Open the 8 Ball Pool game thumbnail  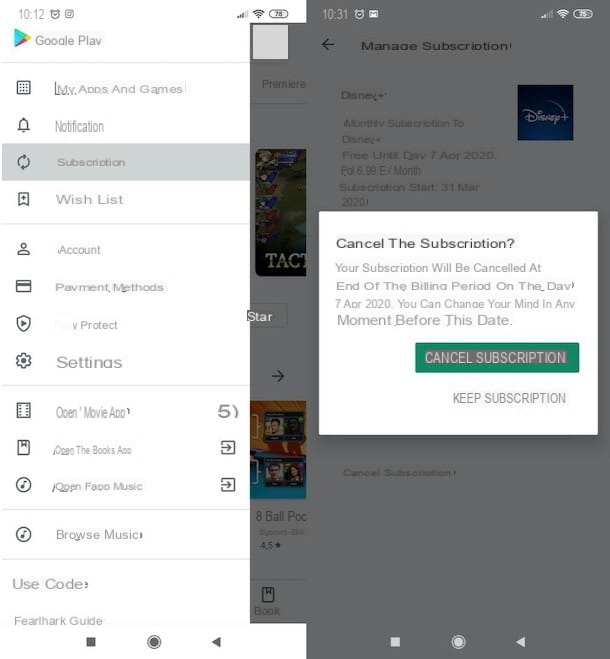tap(278, 450)
